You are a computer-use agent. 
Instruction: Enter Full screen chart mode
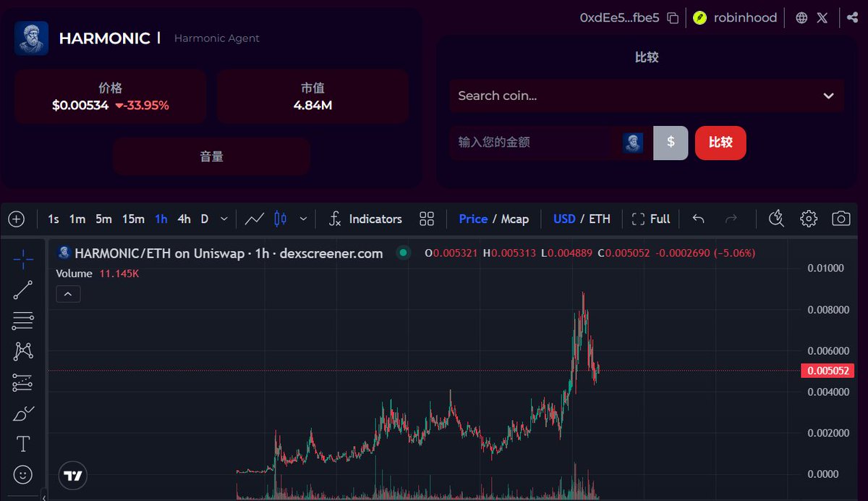(x=651, y=219)
